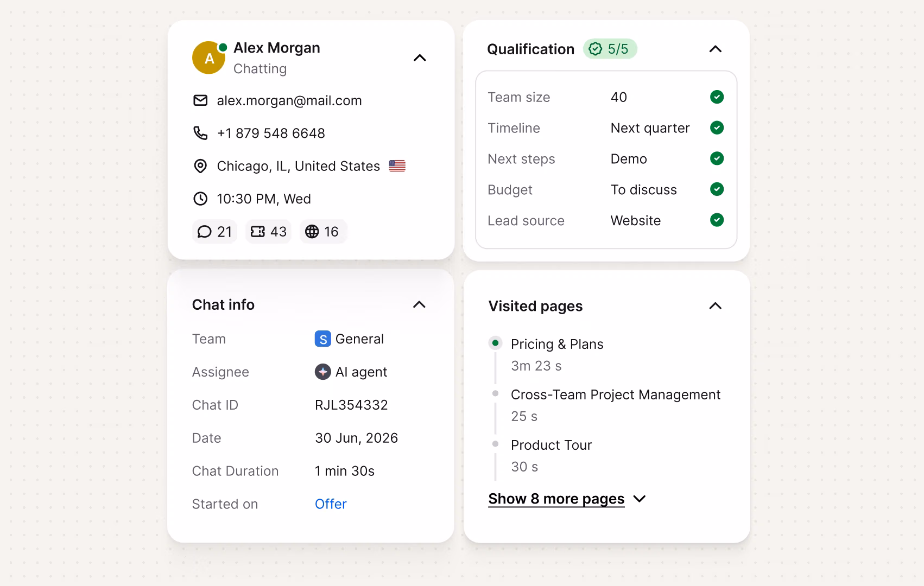Image resolution: width=924 pixels, height=586 pixels.
Task: Click the phone handset icon
Action: (200, 133)
